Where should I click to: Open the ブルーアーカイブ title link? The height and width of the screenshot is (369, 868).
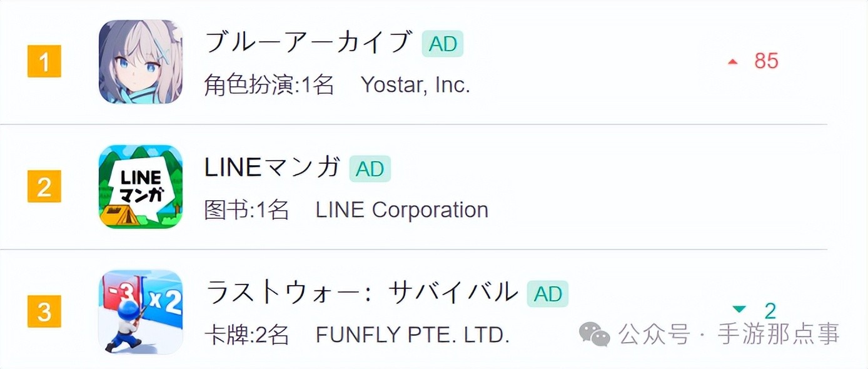pos(308,43)
